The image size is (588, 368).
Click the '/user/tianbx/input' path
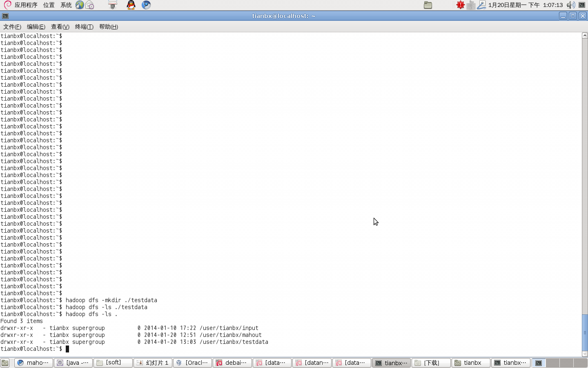click(x=229, y=328)
